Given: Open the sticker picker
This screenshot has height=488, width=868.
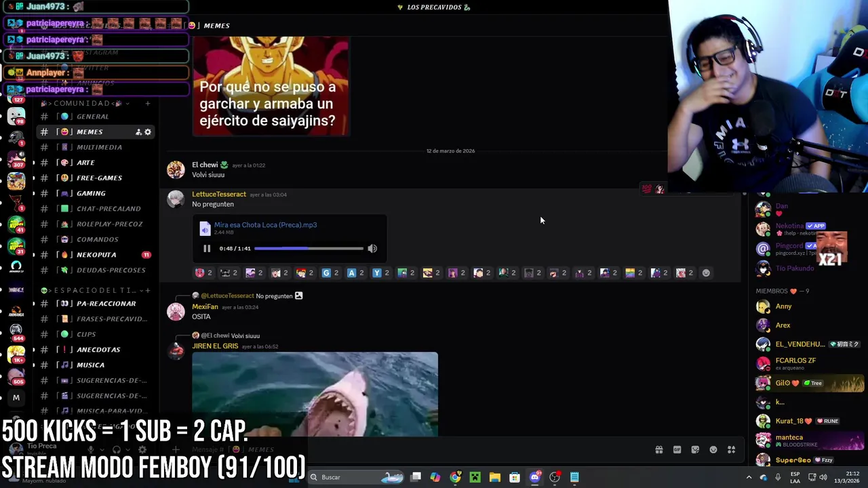Looking at the screenshot, I should [695, 449].
